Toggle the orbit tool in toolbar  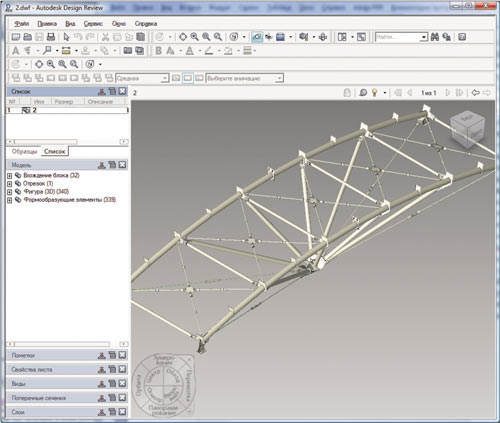click(257, 37)
